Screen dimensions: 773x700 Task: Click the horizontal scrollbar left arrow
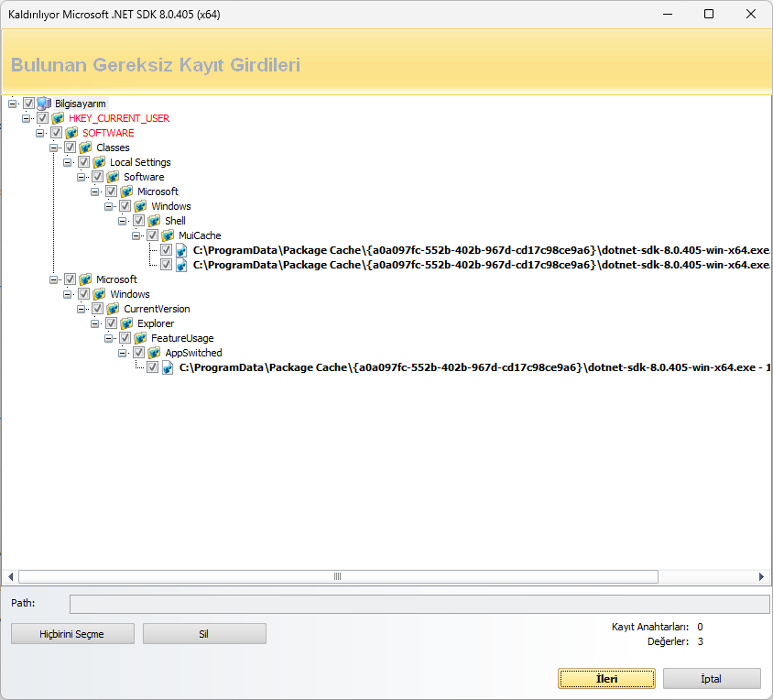[x=10, y=576]
